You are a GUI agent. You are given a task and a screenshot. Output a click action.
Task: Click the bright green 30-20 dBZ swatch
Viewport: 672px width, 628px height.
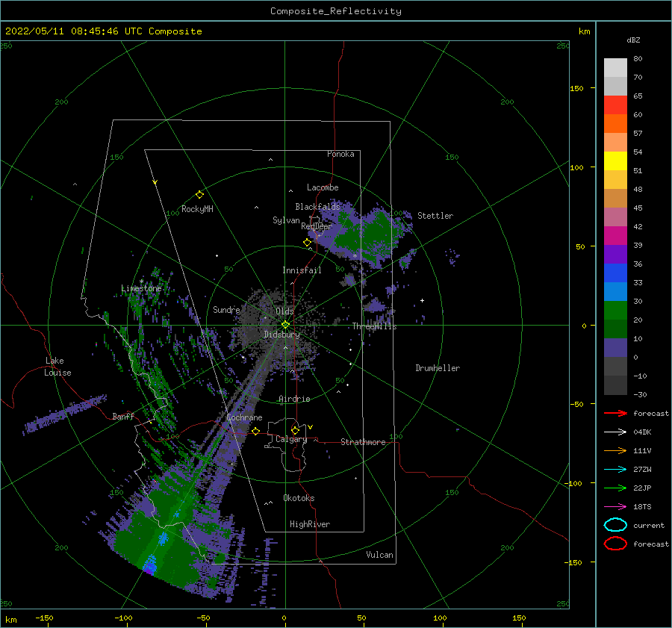(x=615, y=311)
